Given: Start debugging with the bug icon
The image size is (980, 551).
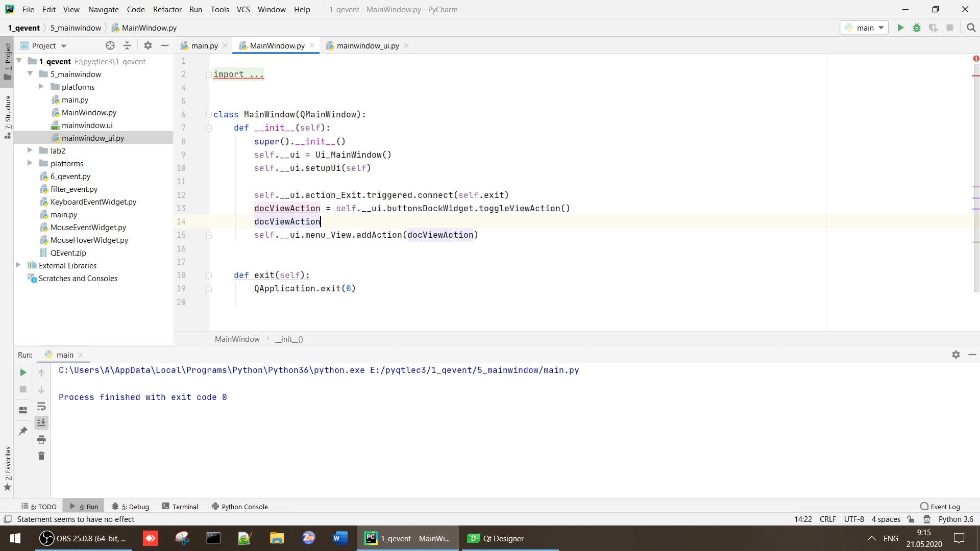Looking at the screenshot, I should click(917, 28).
